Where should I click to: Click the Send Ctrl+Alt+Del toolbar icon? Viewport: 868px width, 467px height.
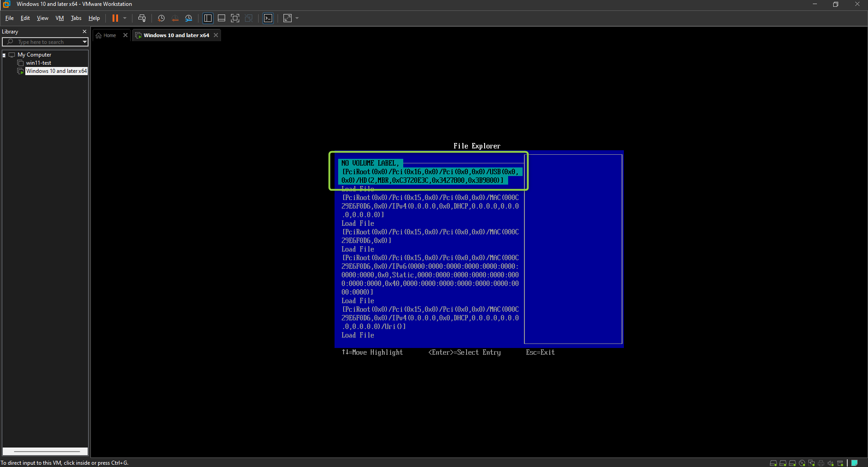(142, 18)
